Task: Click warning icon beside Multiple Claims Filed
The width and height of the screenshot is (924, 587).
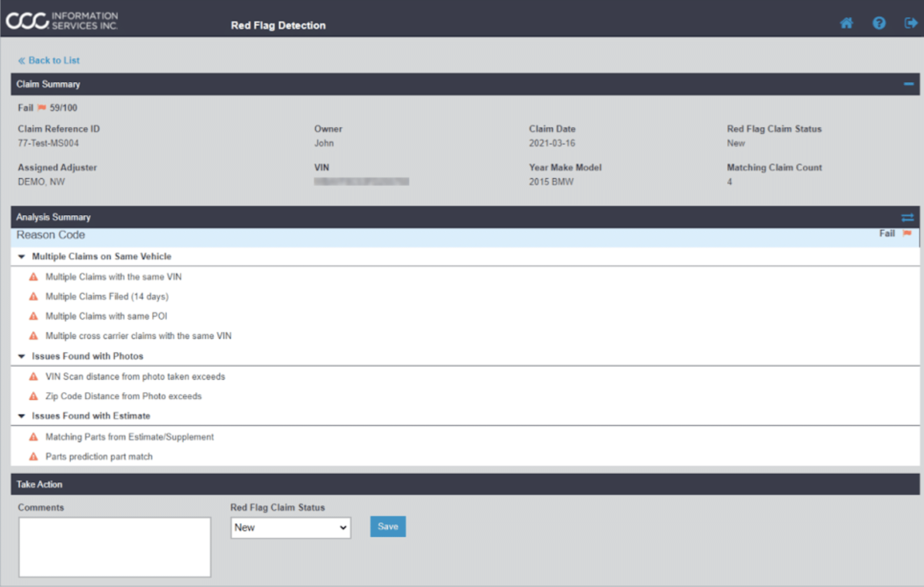Action: [x=34, y=296]
